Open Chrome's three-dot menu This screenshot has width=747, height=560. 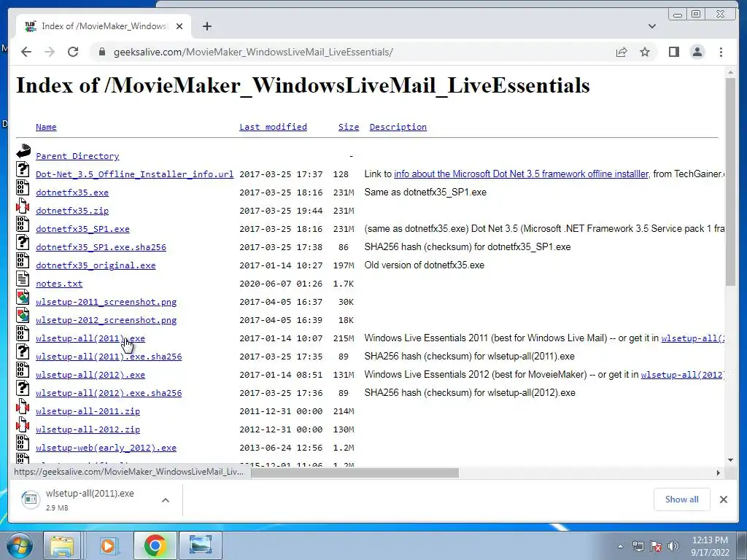[721, 52]
